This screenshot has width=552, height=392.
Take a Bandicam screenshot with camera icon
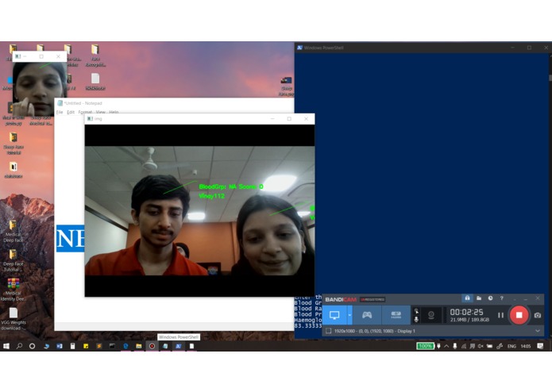coord(537,315)
